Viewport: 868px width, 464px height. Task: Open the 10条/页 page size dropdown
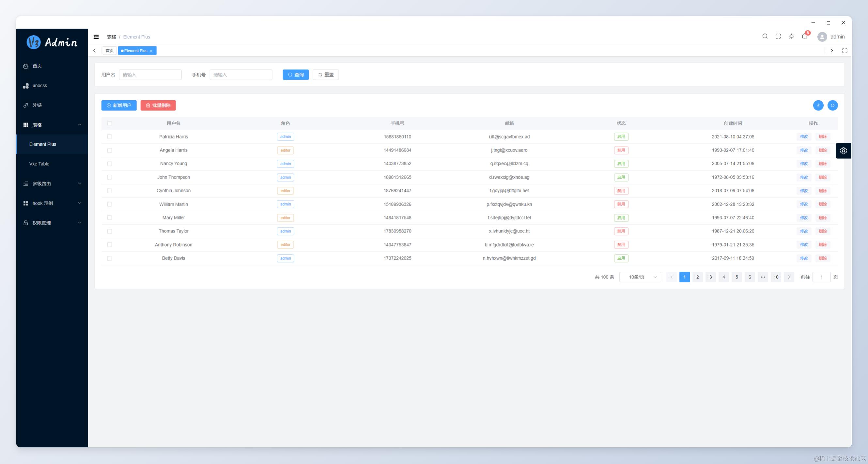tap(640, 277)
